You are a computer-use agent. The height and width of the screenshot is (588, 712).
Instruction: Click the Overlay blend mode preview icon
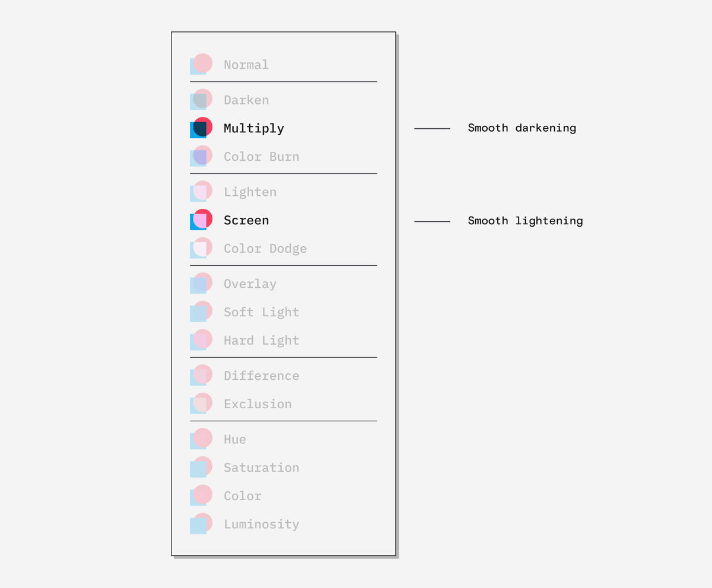click(201, 283)
